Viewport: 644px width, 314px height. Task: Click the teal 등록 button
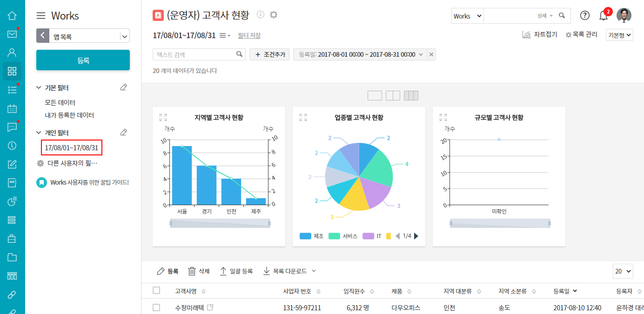[x=83, y=60]
